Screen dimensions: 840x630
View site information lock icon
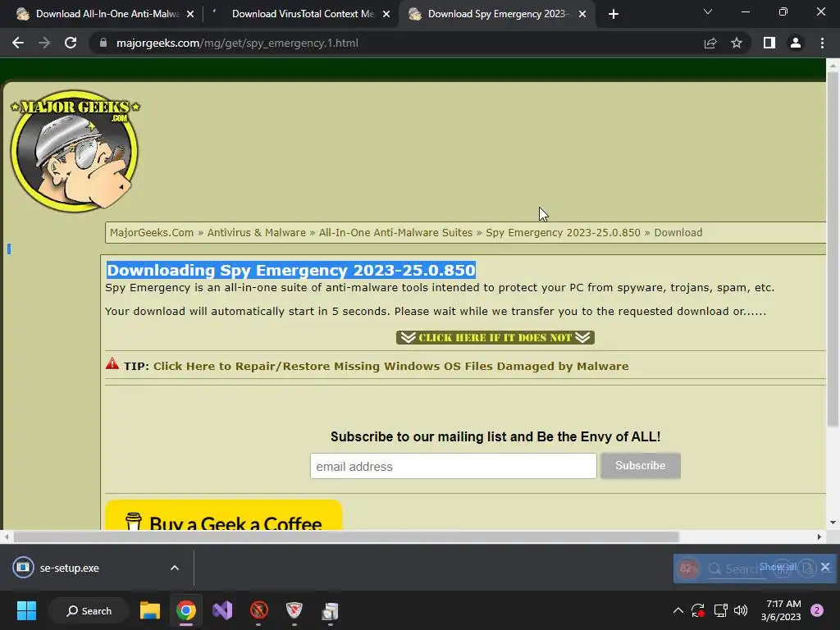coord(103,43)
